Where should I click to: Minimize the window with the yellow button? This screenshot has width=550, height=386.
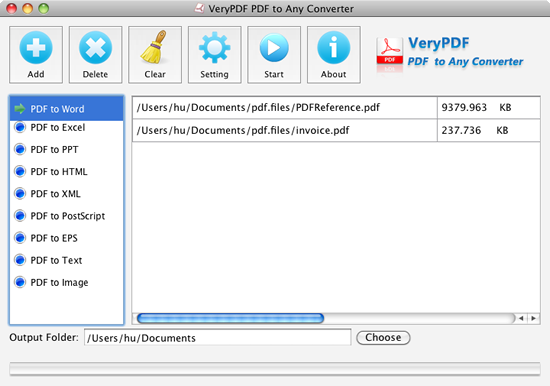(x=27, y=8)
